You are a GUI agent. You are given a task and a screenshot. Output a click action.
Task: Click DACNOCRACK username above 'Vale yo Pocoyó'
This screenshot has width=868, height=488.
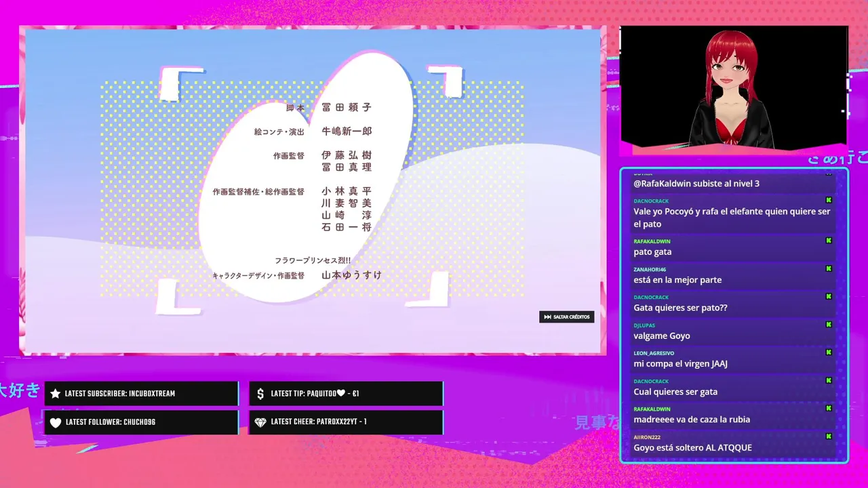(x=651, y=201)
